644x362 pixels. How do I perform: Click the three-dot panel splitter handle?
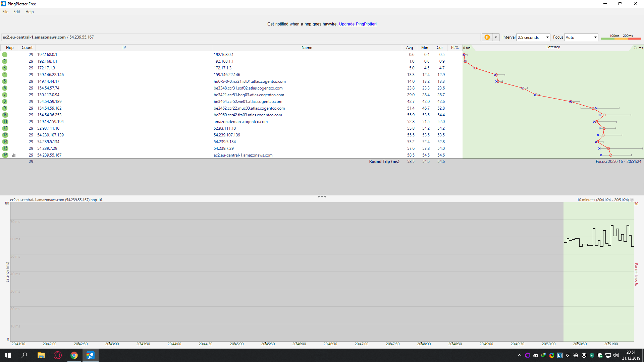pyautogui.click(x=322, y=197)
